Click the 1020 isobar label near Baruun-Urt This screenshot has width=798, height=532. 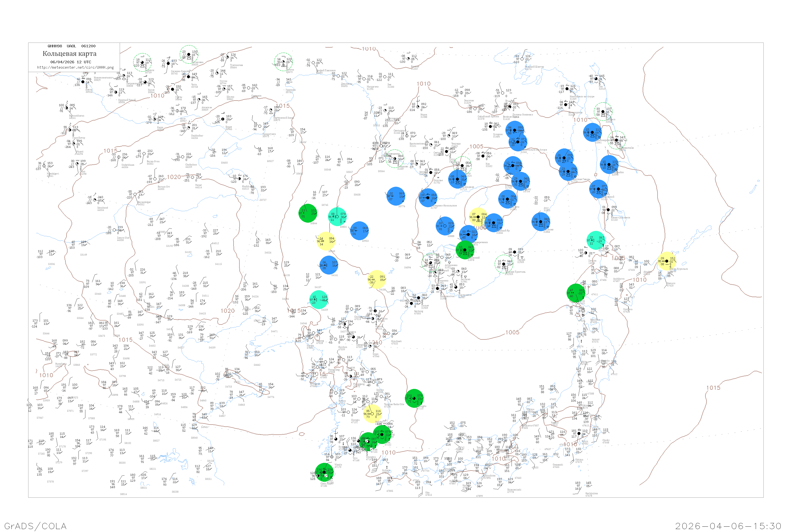pyautogui.click(x=174, y=177)
